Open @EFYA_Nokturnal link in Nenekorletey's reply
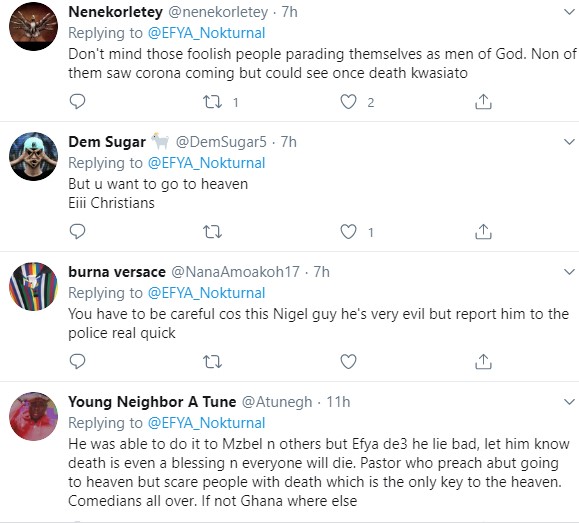The image size is (579, 523). point(206,33)
